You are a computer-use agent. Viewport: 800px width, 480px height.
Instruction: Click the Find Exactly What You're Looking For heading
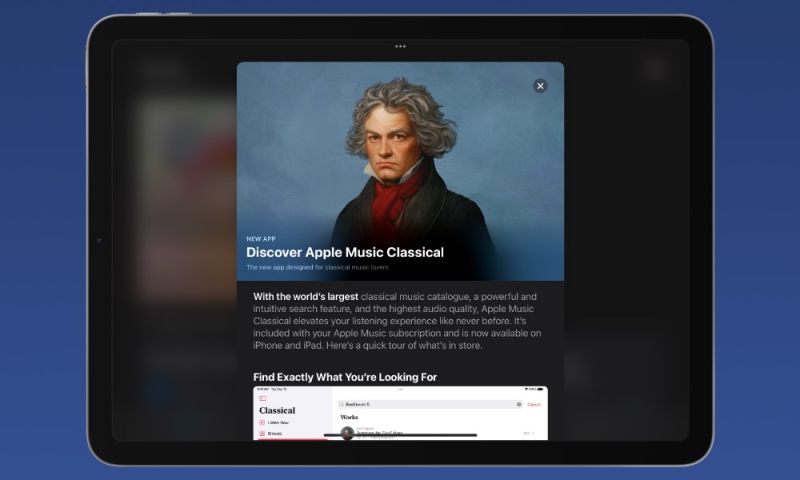click(x=345, y=377)
